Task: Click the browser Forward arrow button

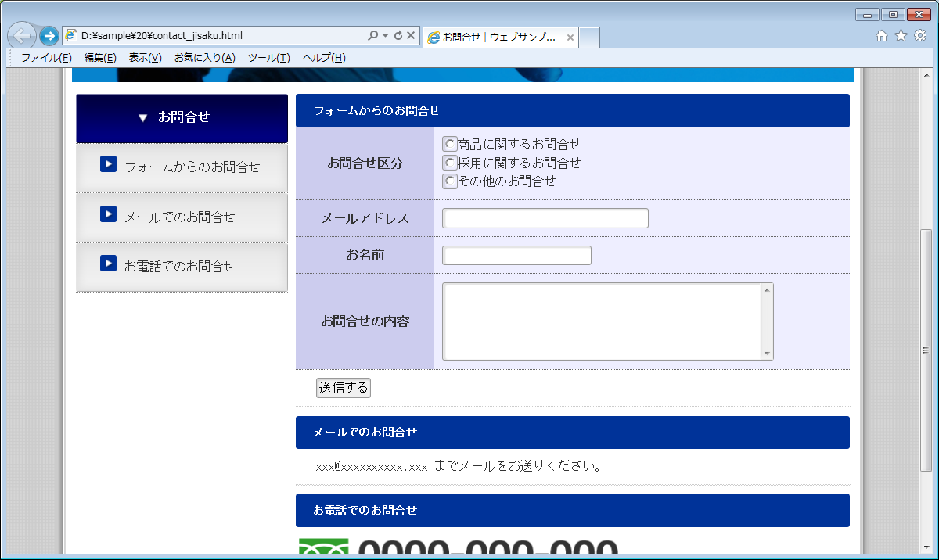Action: [x=49, y=36]
